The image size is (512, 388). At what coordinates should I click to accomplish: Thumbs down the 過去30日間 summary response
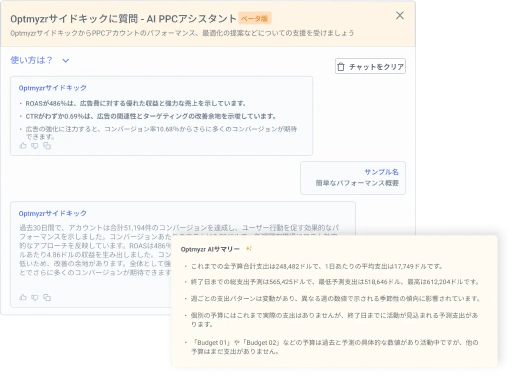[x=35, y=297]
